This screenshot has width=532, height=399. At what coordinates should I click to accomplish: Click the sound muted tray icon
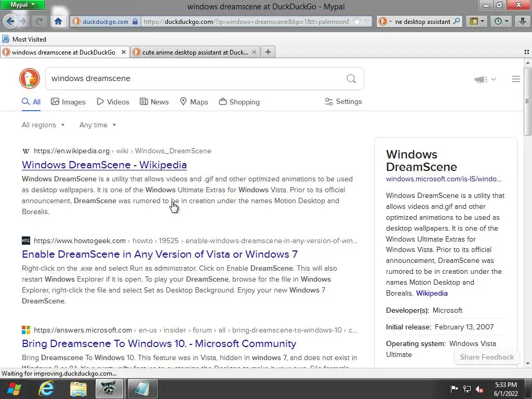click(480, 389)
